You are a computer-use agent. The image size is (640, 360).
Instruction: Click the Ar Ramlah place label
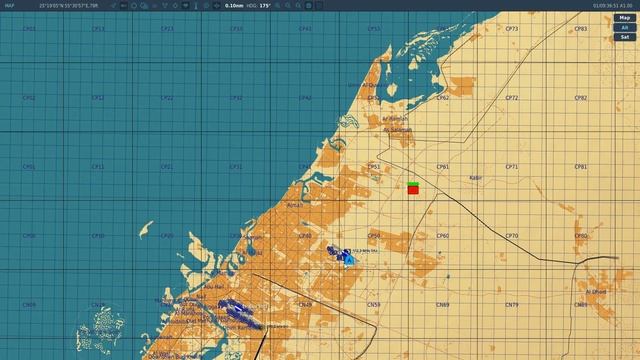(395, 119)
